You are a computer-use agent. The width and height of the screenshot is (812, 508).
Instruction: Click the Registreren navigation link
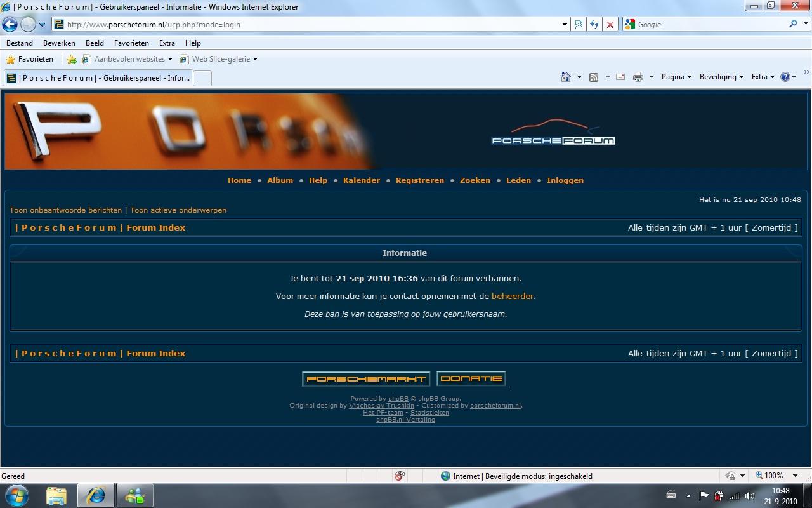pos(419,180)
